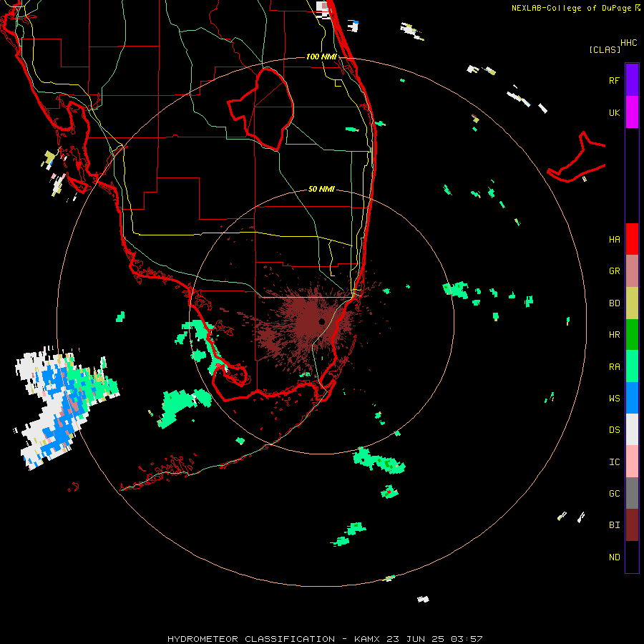
Task: Click the UK legend label
Action: tap(614, 112)
